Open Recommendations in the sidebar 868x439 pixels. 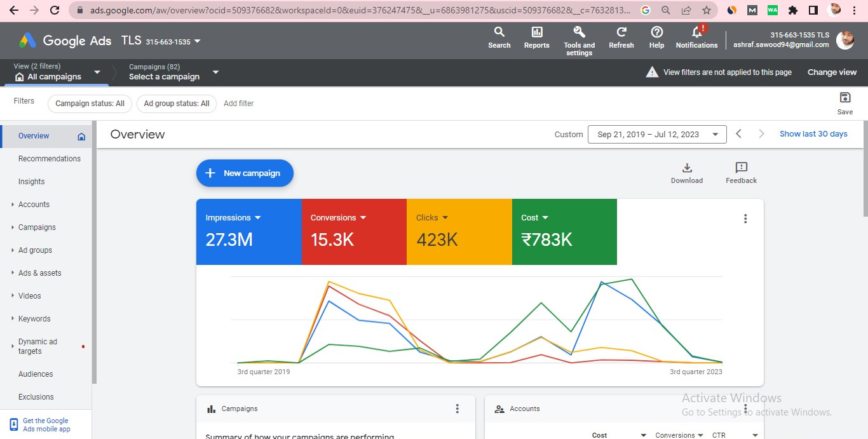click(50, 159)
